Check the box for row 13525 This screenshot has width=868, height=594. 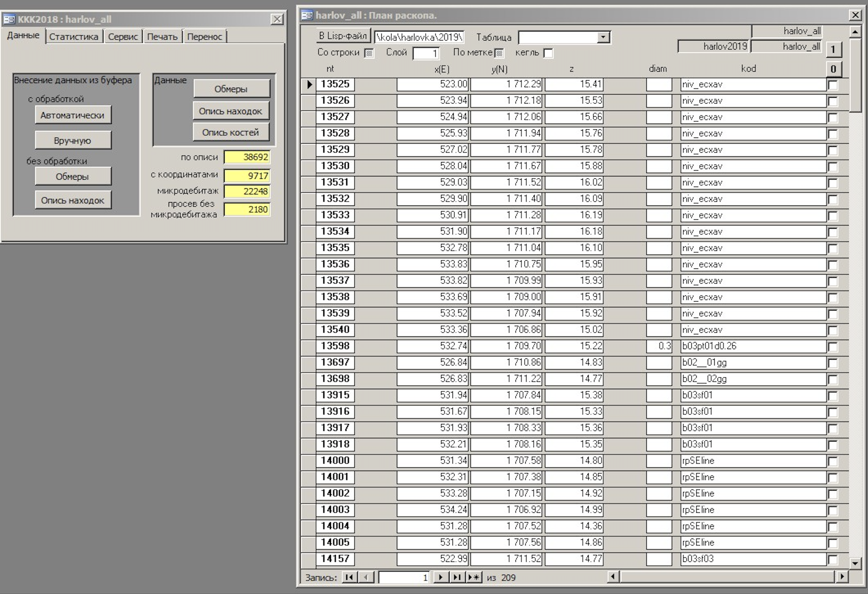click(x=833, y=85)
